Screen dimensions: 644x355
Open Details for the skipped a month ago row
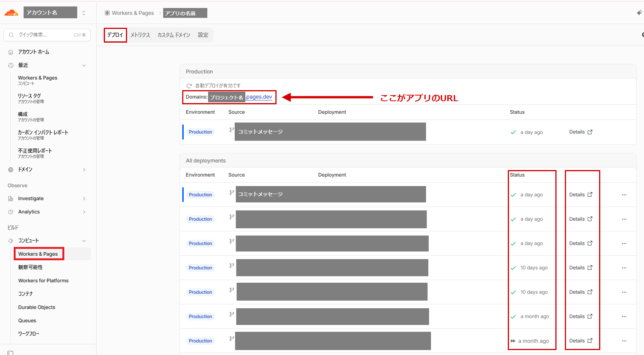coord(581,341)
